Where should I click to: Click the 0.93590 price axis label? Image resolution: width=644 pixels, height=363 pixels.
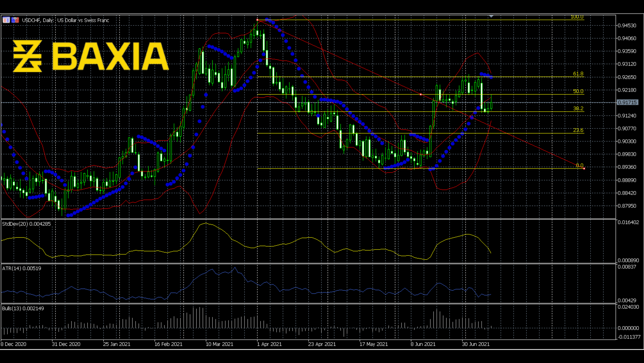coord(627,51)
